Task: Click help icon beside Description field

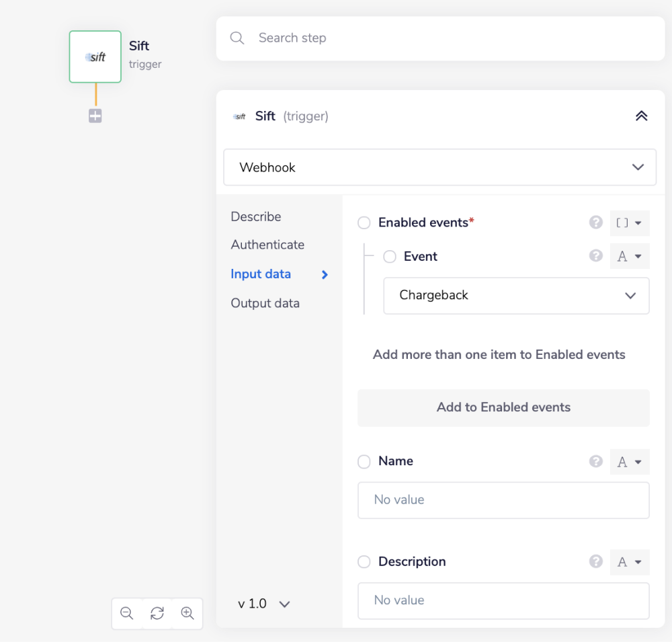Action: click(x=595, y=562)
